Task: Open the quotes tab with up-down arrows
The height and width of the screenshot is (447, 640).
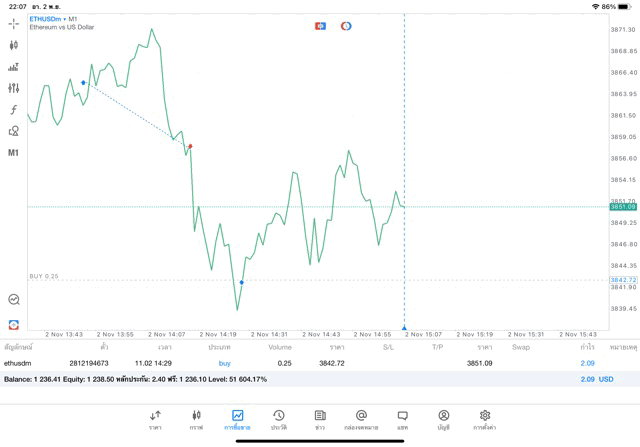Action: point(155,419)
